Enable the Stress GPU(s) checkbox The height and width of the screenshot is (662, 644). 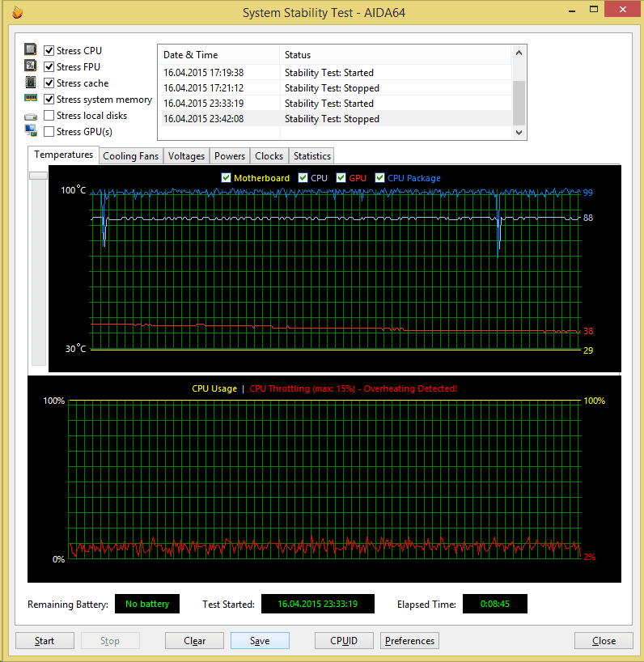click(49, 132)
